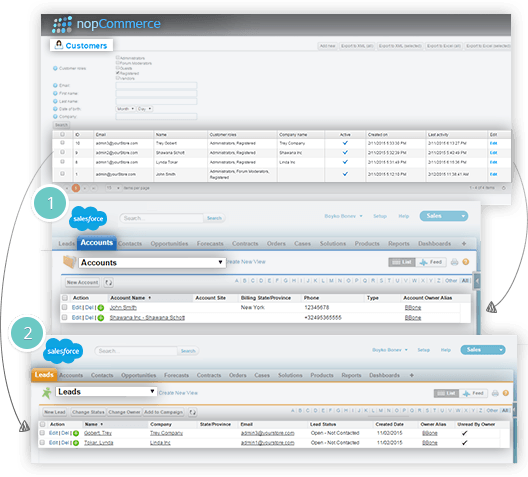Click green plus icon on Tokar, Lynda row
This screenshot has height=477, width=528.
76,443
